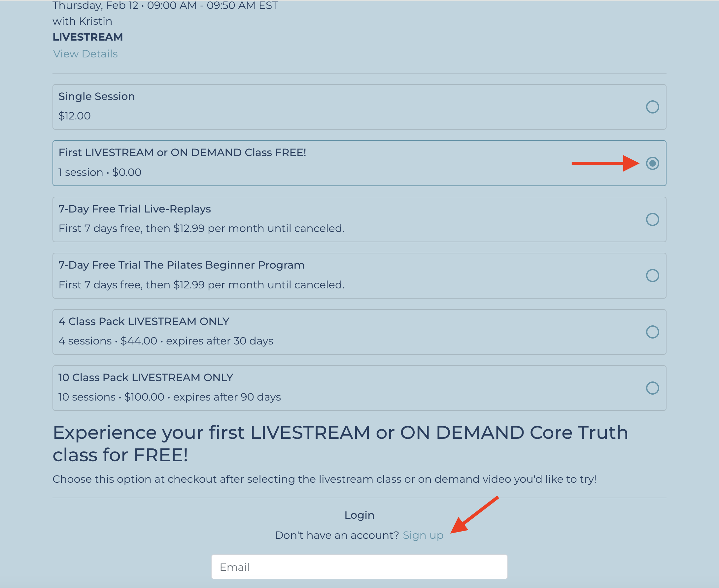Click the '1 session · $0.00' text
Screen dimensions: 719x588
tap(100, 172)
